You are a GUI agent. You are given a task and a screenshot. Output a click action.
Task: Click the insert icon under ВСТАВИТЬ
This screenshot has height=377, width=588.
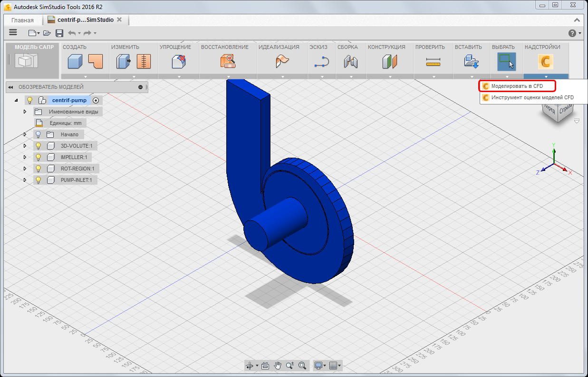(x=472, y=61)
